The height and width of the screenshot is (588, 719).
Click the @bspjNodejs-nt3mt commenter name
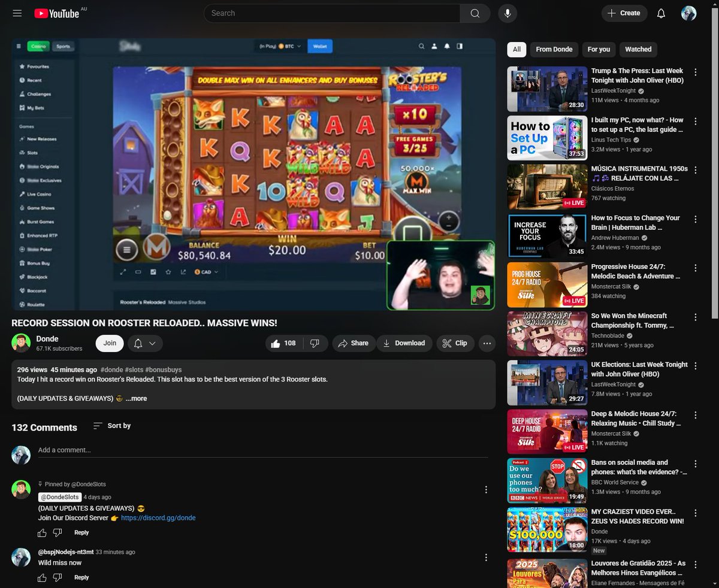click(x=66, y=552)
